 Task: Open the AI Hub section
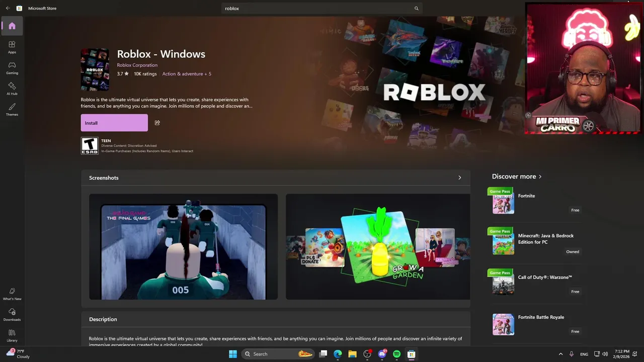pyautogui.click(x=12, y=89)
